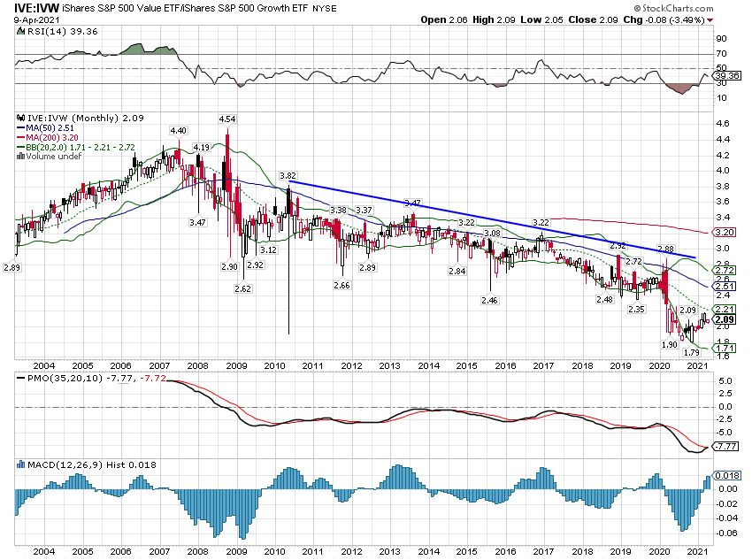Click the 2.90 low price label
The width and height of the screenshot is (752, 560).
230,266
